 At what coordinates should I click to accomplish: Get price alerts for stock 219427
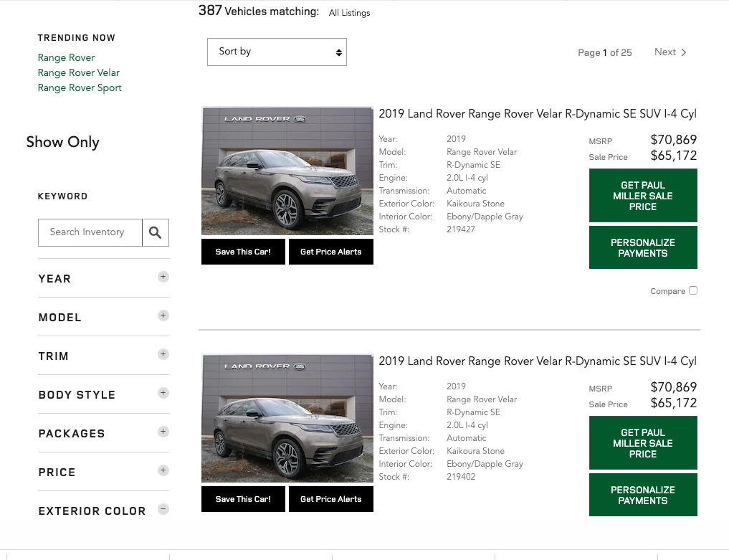pyautogui.click(x=331, y=252)
